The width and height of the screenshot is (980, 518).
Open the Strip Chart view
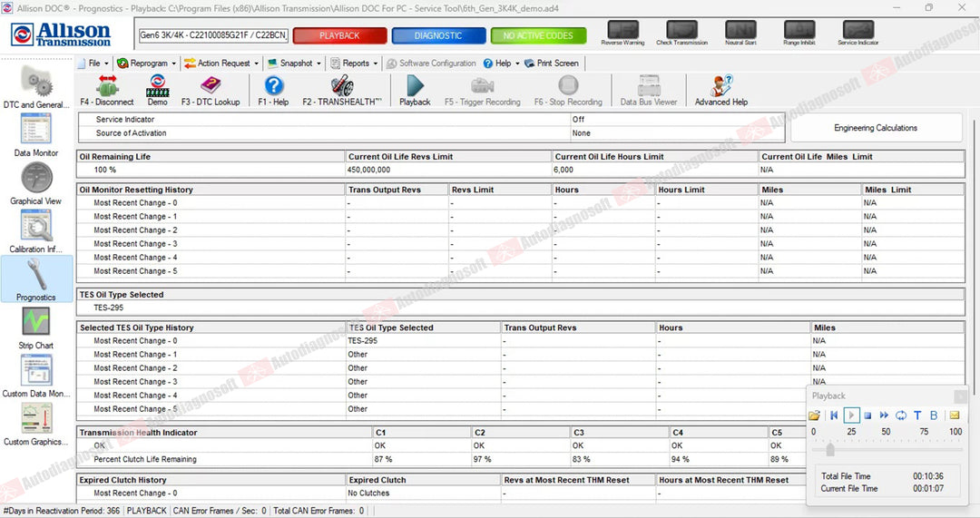tap(35, 327)
